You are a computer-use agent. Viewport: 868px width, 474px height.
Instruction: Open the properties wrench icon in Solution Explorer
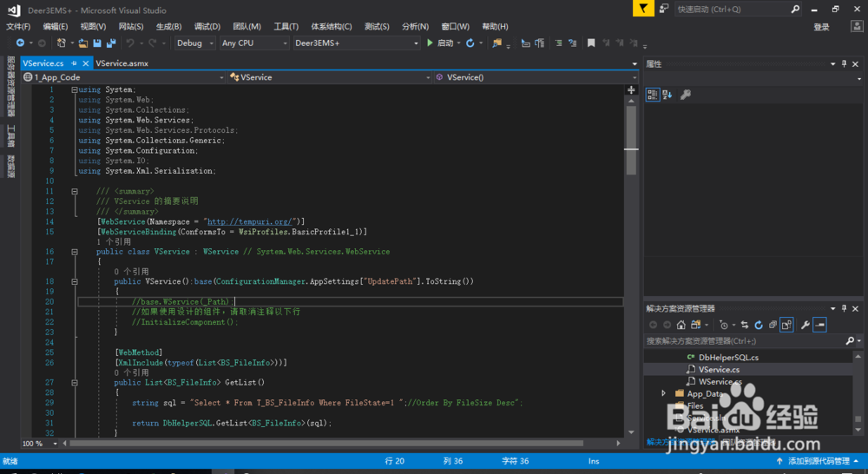[x=806, y=325]
